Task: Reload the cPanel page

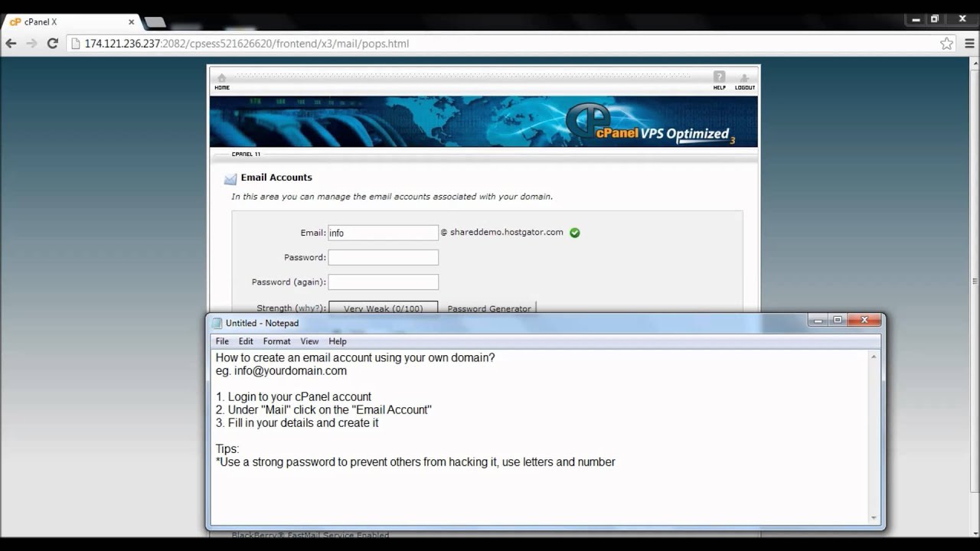Action: point(52,44)
